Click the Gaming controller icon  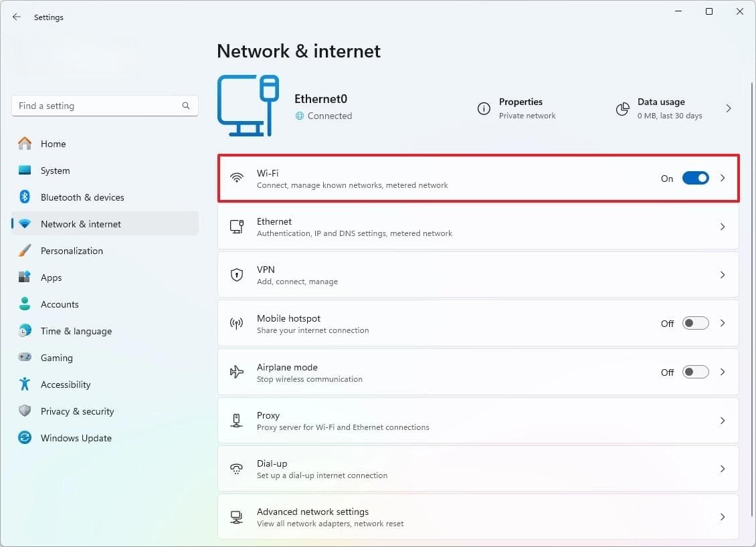click(x=25, y=357)
